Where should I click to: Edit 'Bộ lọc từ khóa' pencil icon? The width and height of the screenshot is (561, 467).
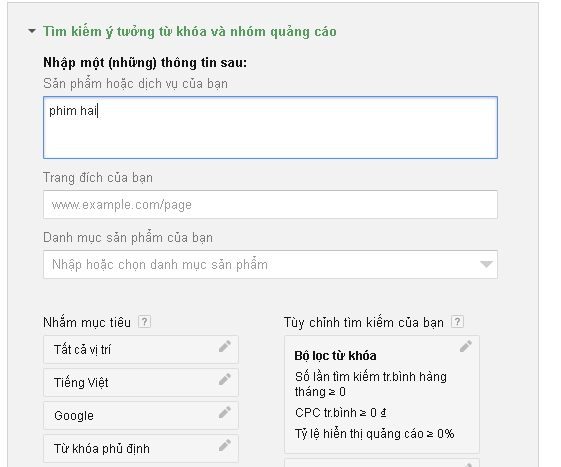[466, 346]
